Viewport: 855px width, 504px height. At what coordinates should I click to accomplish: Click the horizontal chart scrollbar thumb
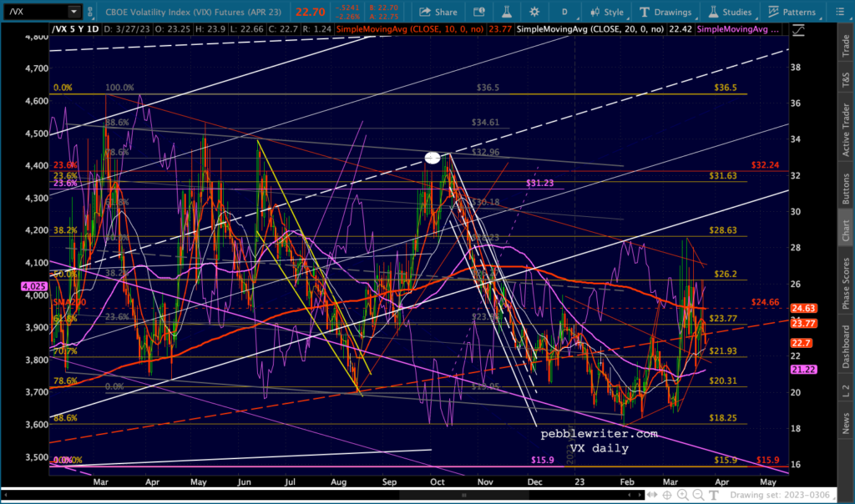click(464, 495)
